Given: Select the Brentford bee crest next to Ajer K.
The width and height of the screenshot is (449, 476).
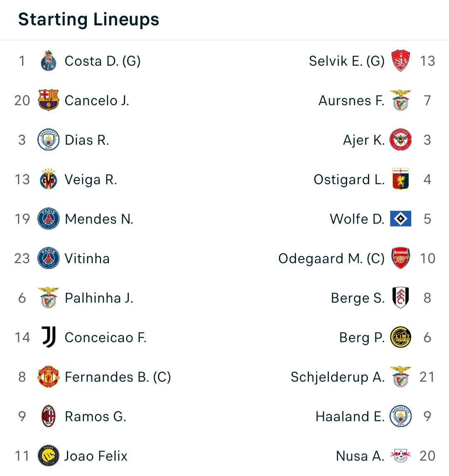Looking at the screenshot, I should 400,140.
